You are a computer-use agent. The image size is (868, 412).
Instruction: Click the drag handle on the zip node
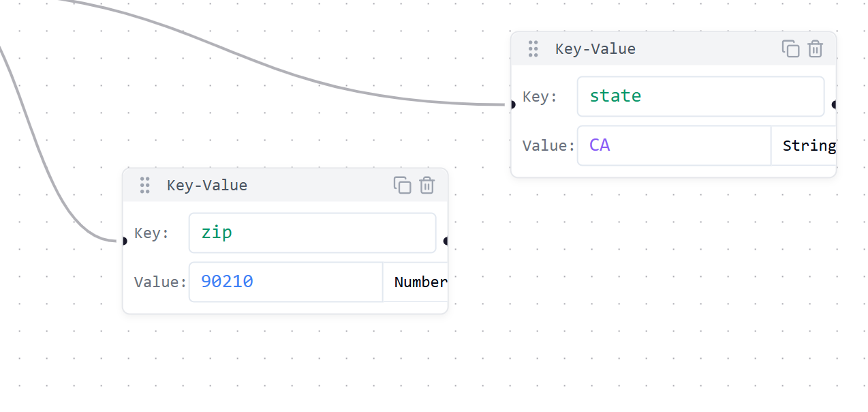pos(144,185)
